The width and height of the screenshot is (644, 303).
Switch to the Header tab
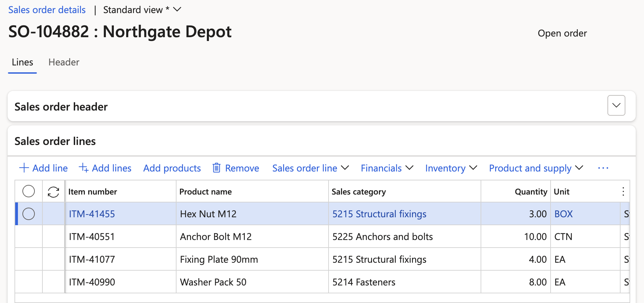point(64,62)
